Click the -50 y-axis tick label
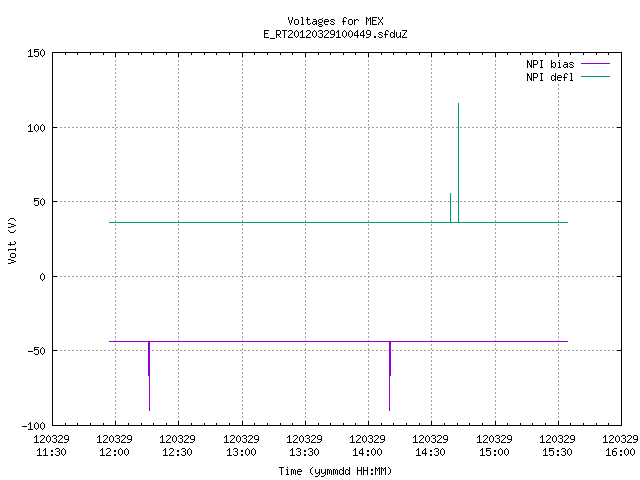The image size is (640, 480). [x=36, y=351]
